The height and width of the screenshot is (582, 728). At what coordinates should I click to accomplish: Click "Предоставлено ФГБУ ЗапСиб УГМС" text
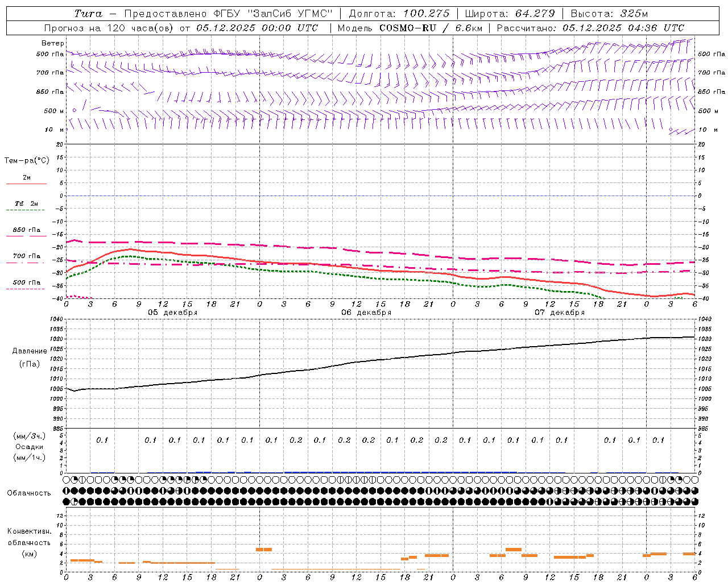[x=228, y=14]
